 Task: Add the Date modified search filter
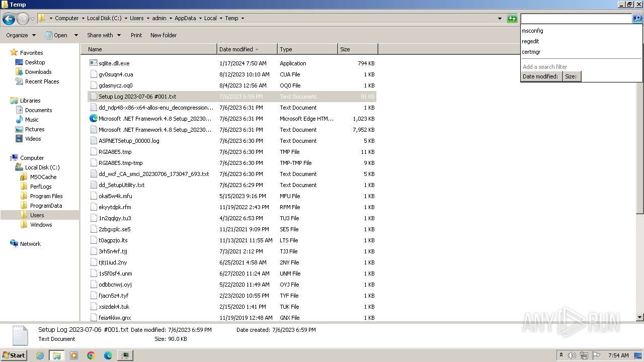click(541, 76)
